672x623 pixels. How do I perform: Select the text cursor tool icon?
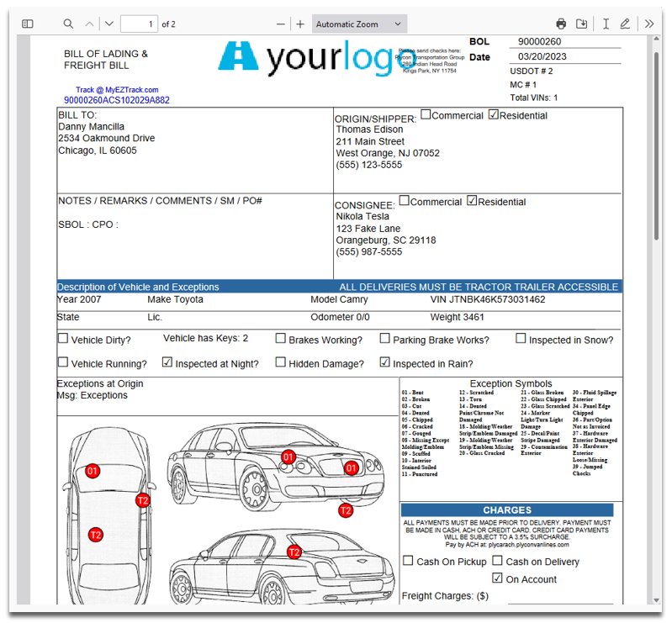(606, 24)
